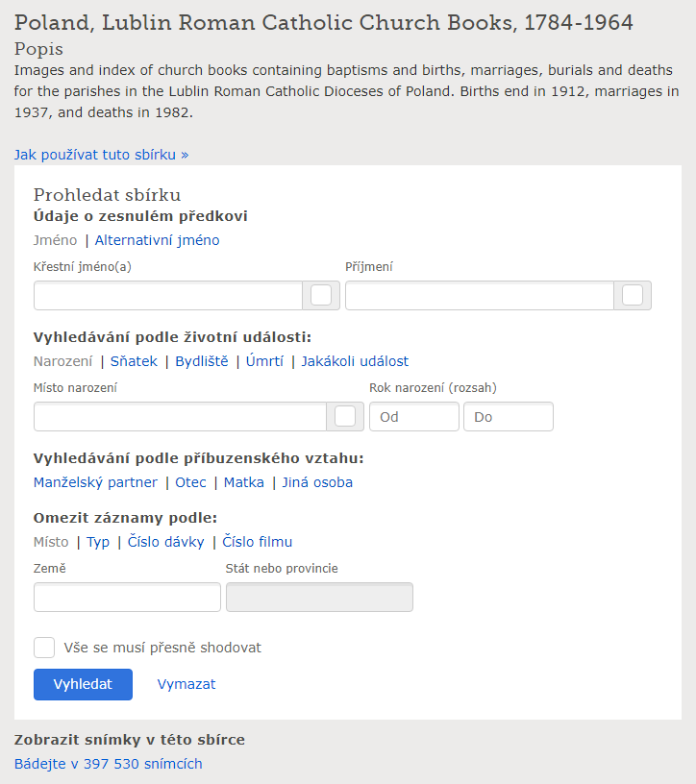Open 'Bádejte v 397 530 snímcích' link
Image resolution: width=696 pixels, height=784 pixels.
[x=108, y=764]
